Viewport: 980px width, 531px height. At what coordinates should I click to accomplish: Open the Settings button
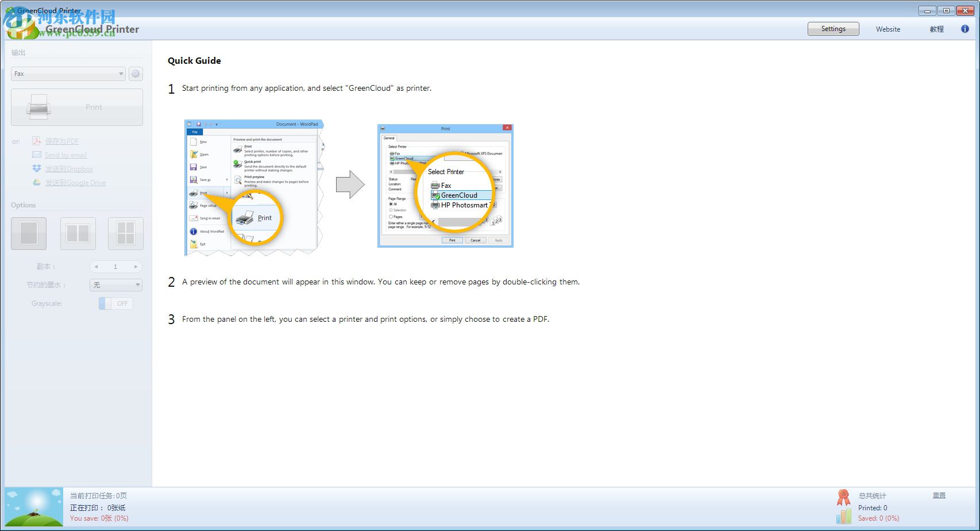pyautogui.click(x=833, y=29)
